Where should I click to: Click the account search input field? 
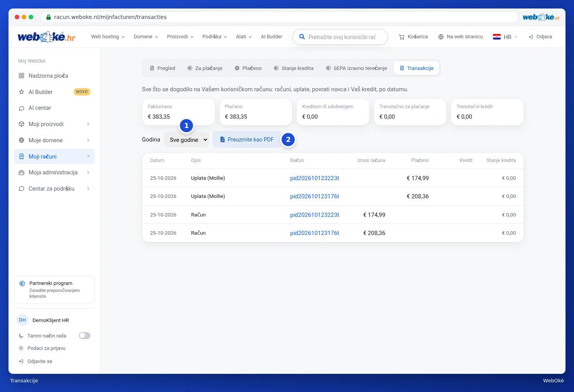340,37
